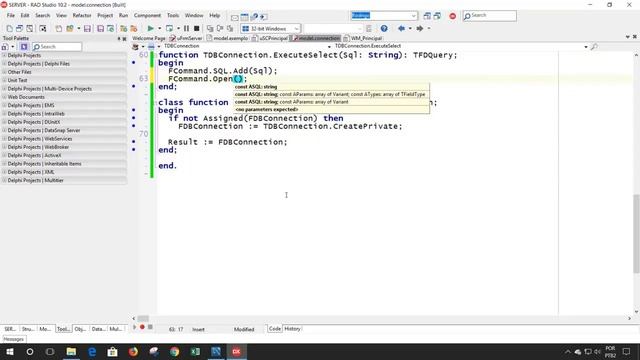The width and height of the screenshot is (640, 360).
Task: Click the green Run button in the toolbar
Action: click(150, 29)
